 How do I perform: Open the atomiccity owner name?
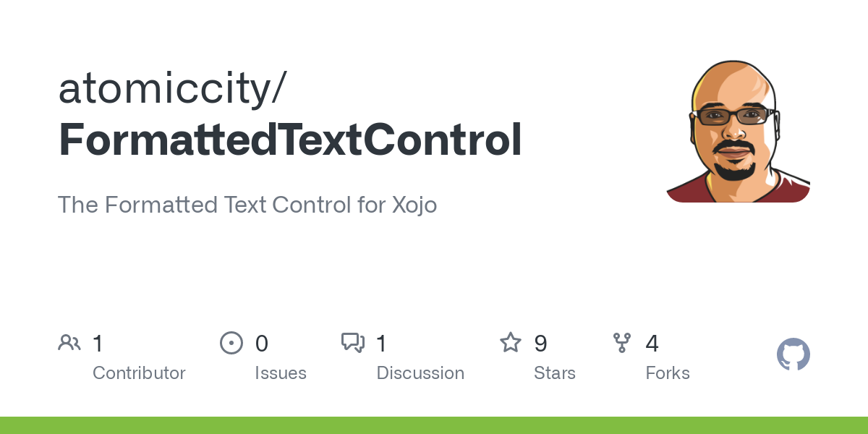[x=172, y=89]
